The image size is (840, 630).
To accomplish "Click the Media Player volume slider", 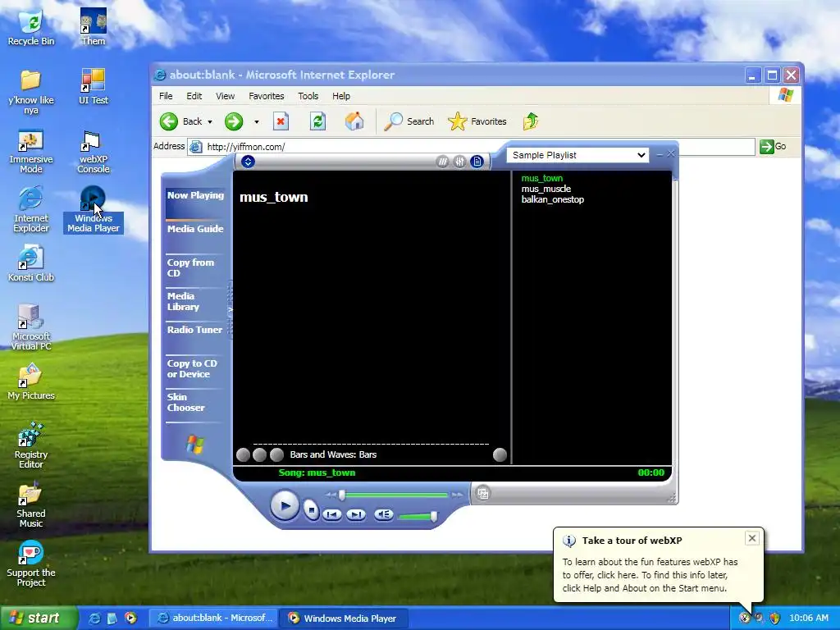I will pos(418,517).
